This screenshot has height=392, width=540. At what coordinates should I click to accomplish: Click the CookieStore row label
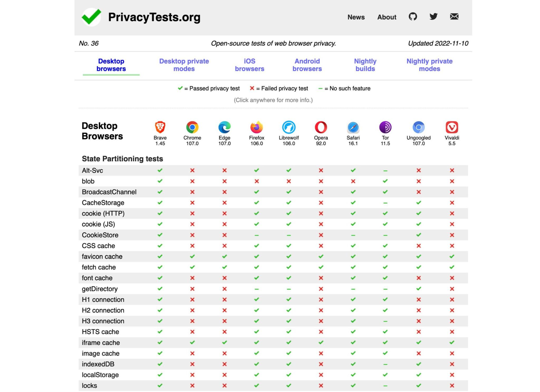point(100,235)
